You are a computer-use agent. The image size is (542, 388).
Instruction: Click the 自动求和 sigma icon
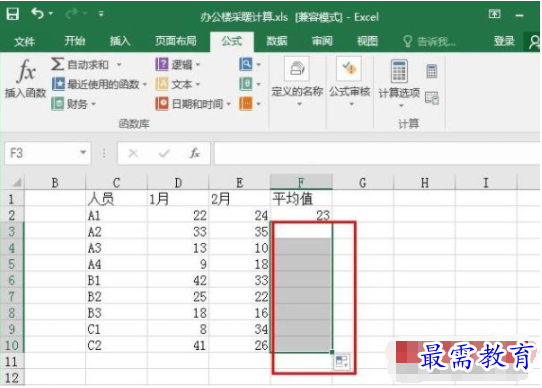(x=57, y=64)
